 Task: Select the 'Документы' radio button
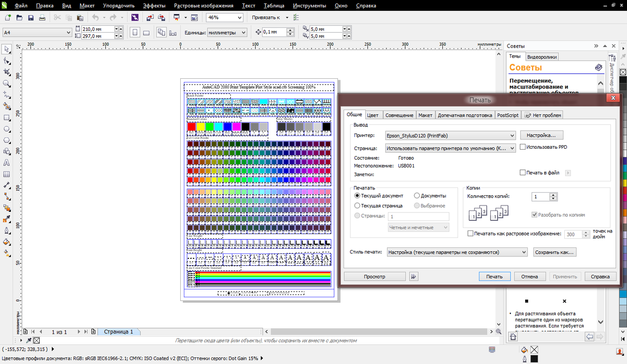pos(417,196)
